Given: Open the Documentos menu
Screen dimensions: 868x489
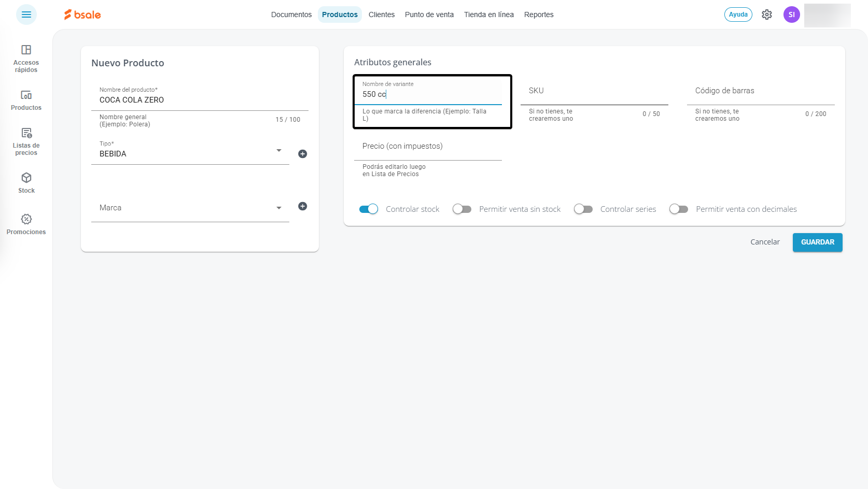Looking at the screenshot, I should tap(291, 15).
